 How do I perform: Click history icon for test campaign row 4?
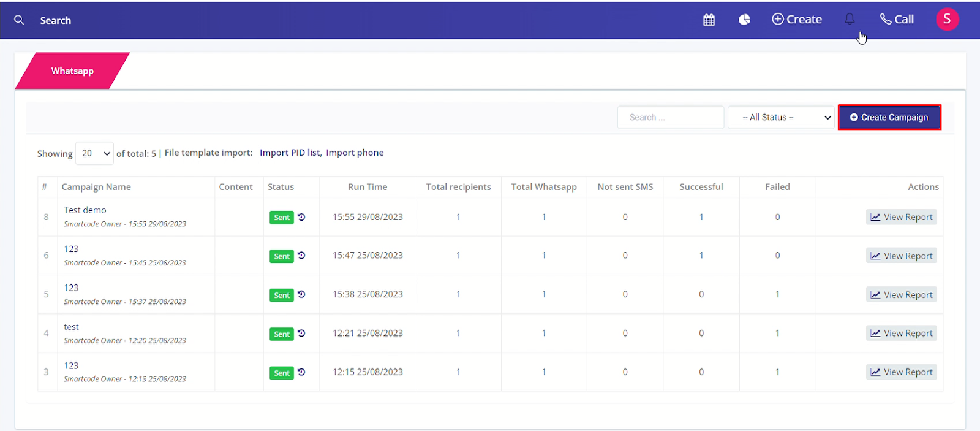coord(301,333)
